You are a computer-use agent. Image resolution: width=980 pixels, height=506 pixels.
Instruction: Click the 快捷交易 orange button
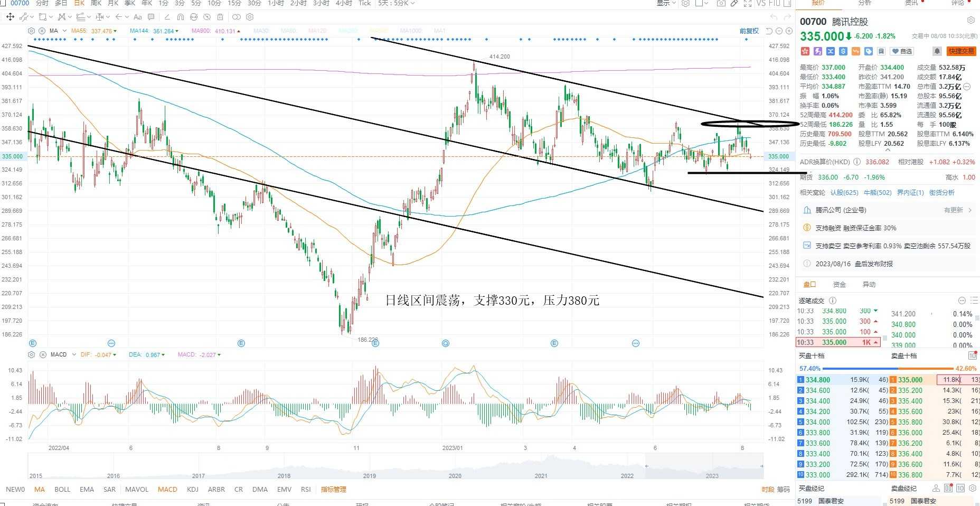[x=961, y=51]
